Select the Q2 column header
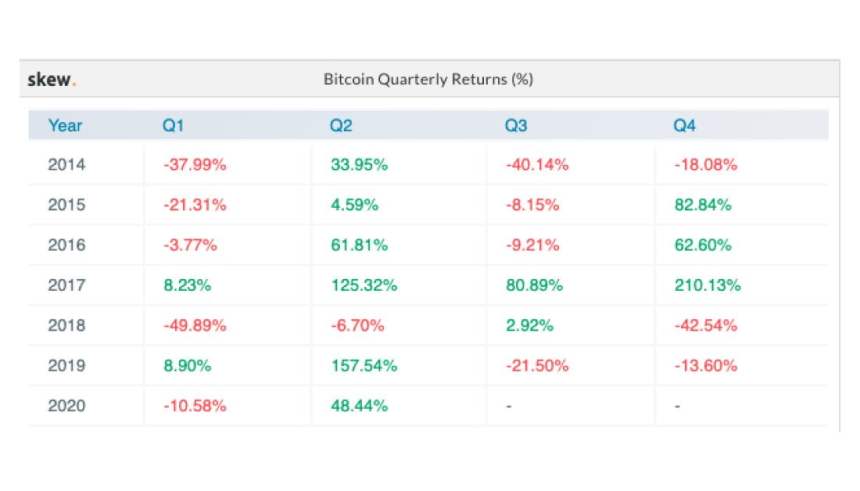The image size is (860, 491). (x=341, y=126)
